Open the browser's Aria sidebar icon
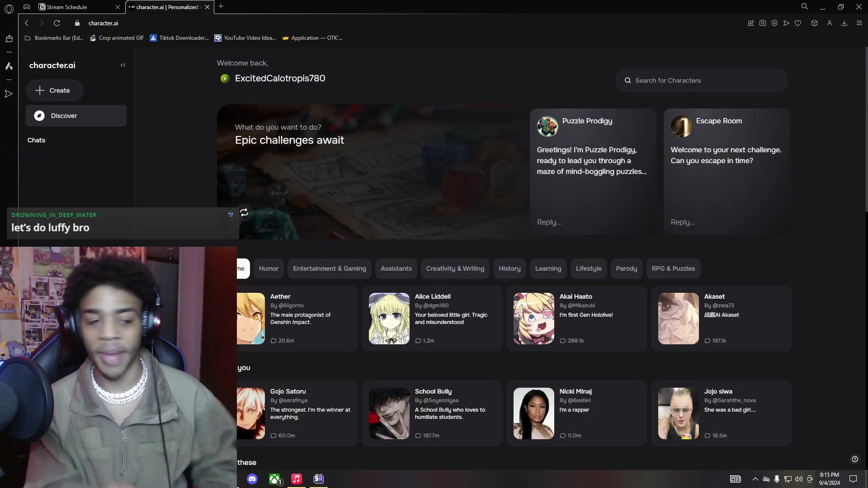The height and width of the screenshot is (488, 868). point(9,66)
